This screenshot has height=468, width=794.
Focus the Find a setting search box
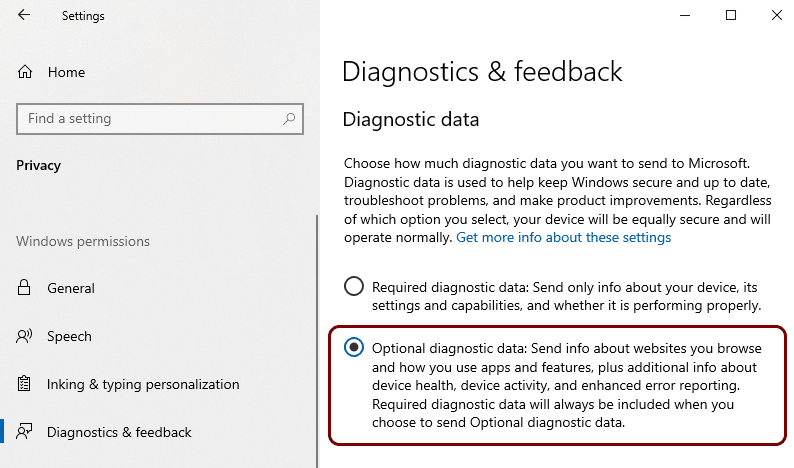pyautogui.click(x=160, y=119)
